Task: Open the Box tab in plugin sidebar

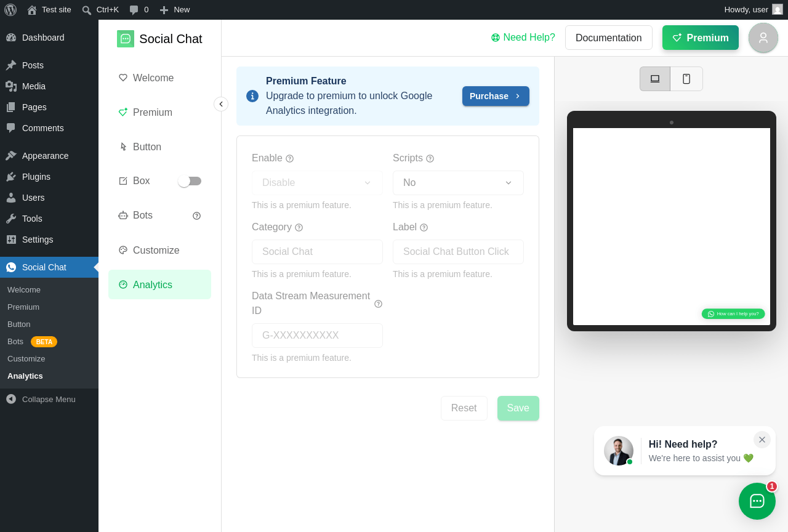Action: pyautogui.click(x=141, y=181)
